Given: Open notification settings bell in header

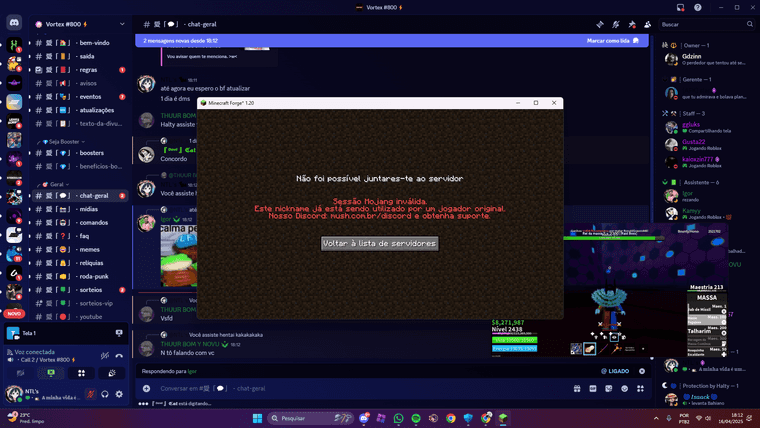Looking at the screenshot, I should [x=616, y=24].
